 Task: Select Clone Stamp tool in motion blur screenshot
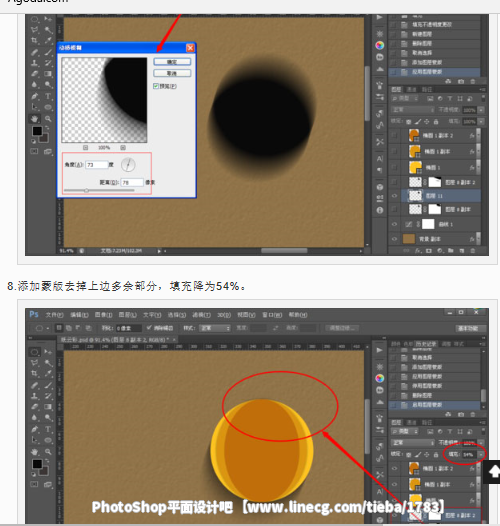point(34,63)
